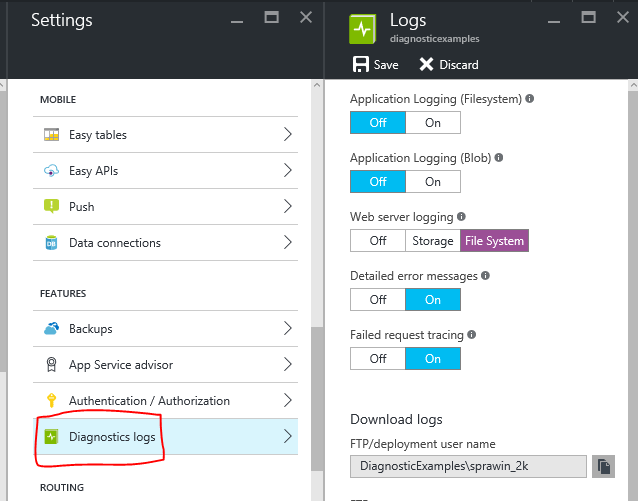Click the Authentication key icon

coord(51,401)
